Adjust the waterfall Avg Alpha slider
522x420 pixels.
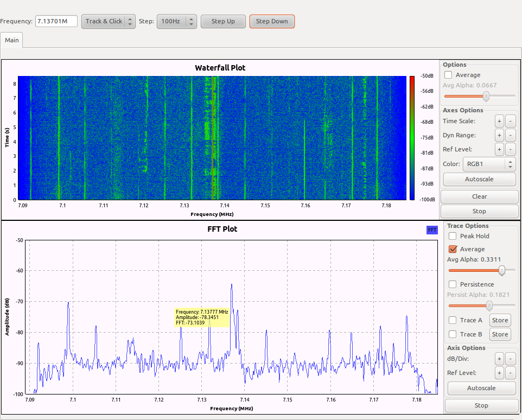(480, 96)
